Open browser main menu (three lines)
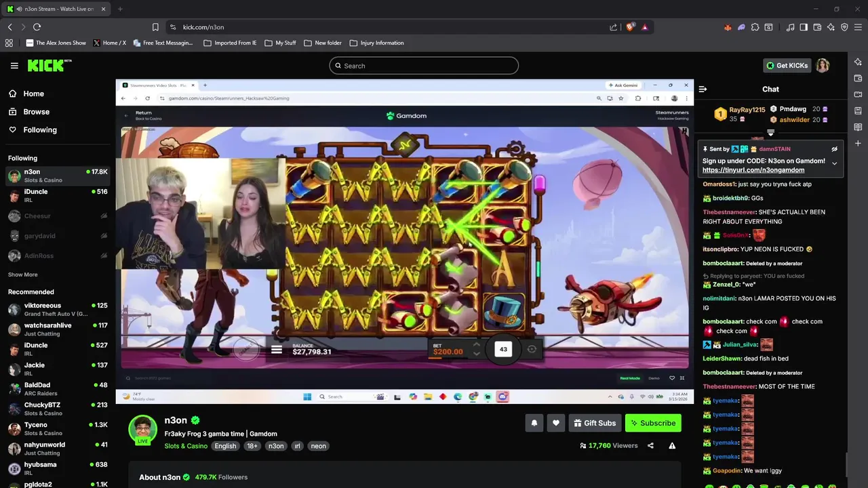Screen dimensions: 868x488 tap(859, 27)
